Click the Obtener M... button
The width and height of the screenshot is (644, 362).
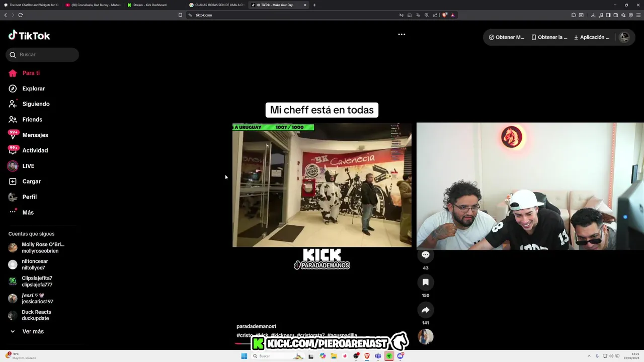point(507,37)
